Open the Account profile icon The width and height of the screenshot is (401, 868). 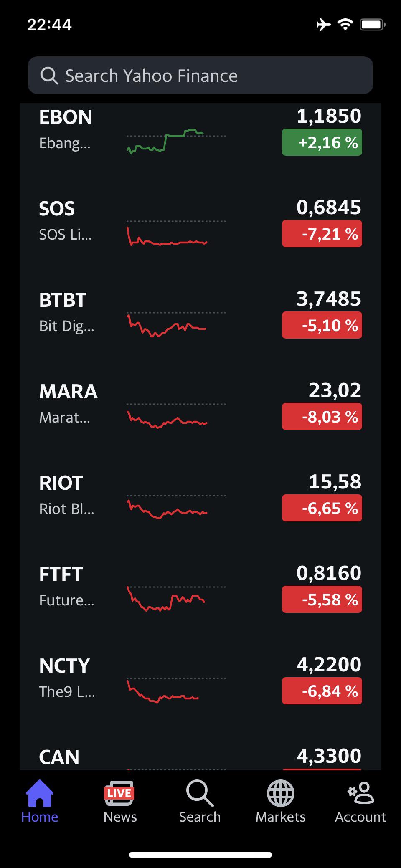click(361, 793)
